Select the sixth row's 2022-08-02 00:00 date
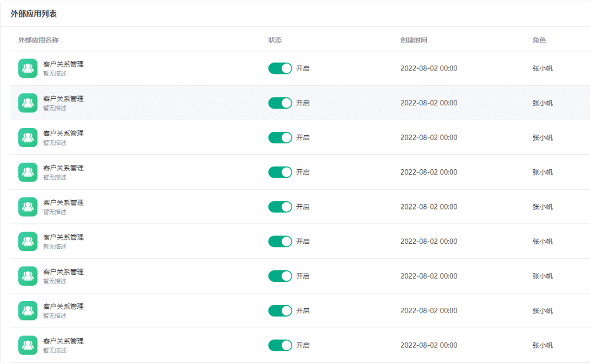 [x=428, y=241]
